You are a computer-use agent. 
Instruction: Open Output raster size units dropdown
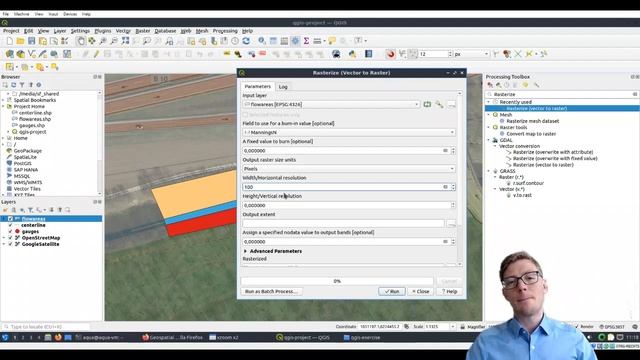coord(349,169)
